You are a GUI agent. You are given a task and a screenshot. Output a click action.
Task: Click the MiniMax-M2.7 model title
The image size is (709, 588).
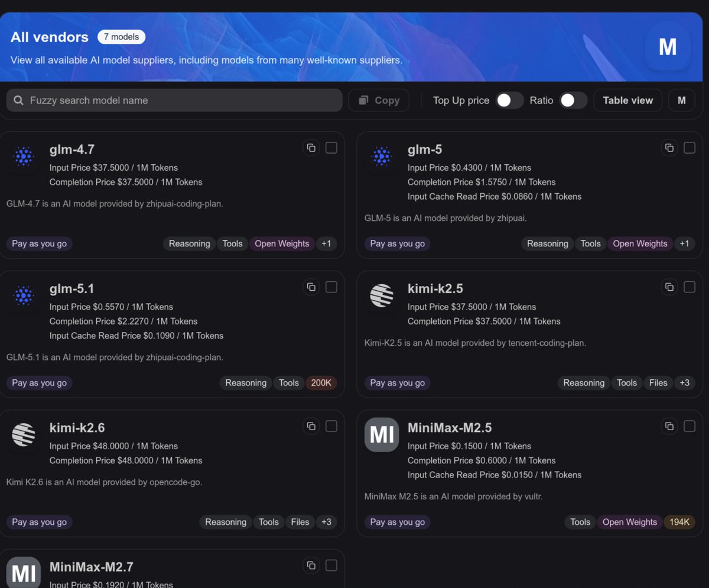pos(92,567)
